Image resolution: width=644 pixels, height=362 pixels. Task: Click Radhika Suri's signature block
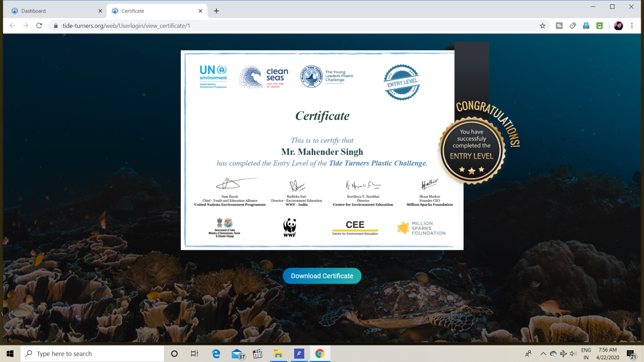(296, 194)
